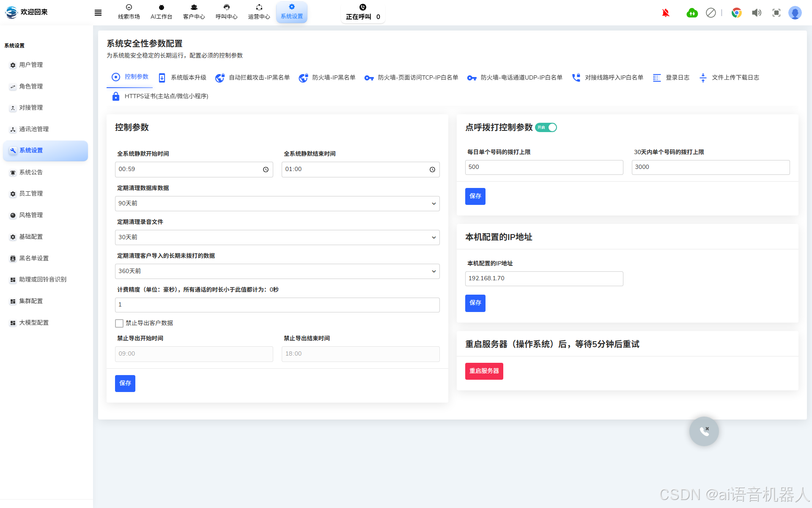Click the 欢迎回来 logo in the header
The image size is (812, 508).
27,12
